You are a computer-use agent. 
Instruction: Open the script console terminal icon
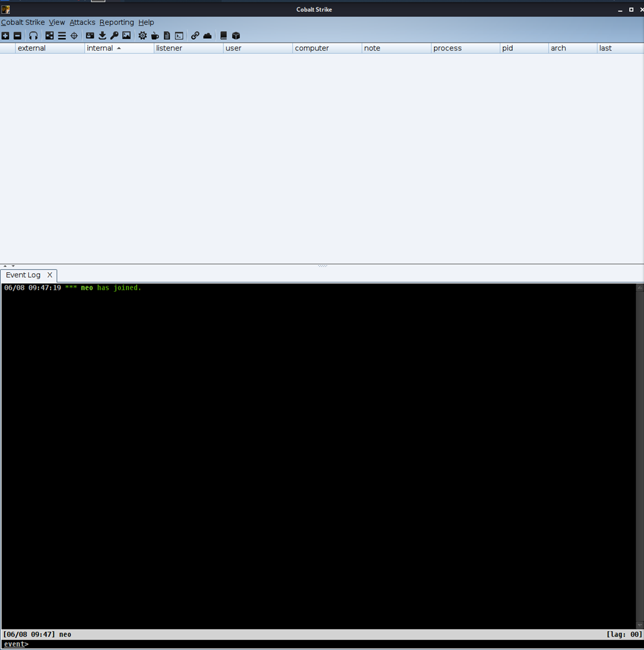[x=179, y=36]
